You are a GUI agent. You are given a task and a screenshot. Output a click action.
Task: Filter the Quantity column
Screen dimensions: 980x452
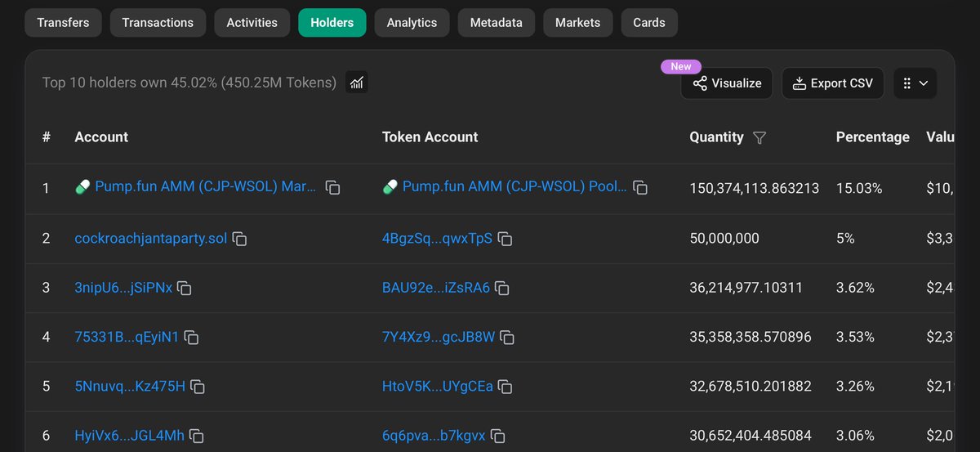[759, 138]
